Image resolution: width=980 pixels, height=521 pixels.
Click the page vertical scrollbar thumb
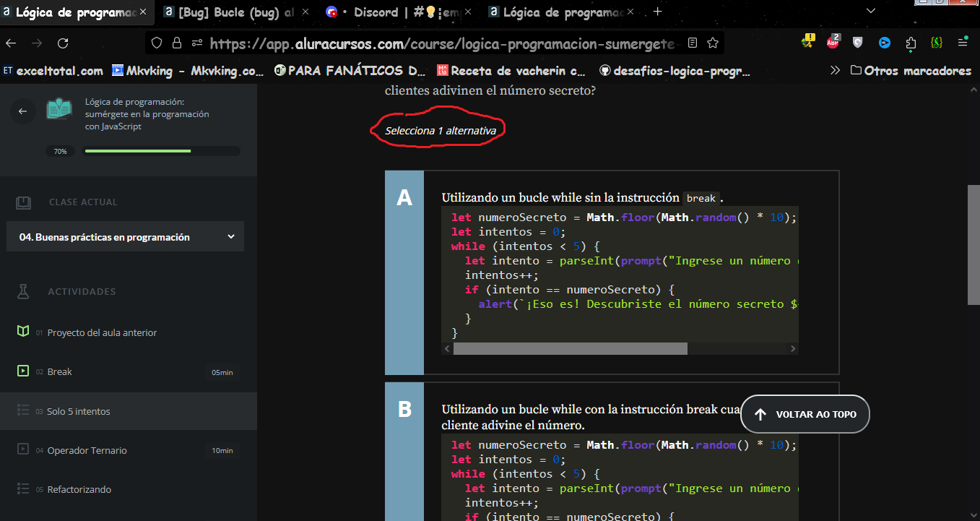pos(974,246)
